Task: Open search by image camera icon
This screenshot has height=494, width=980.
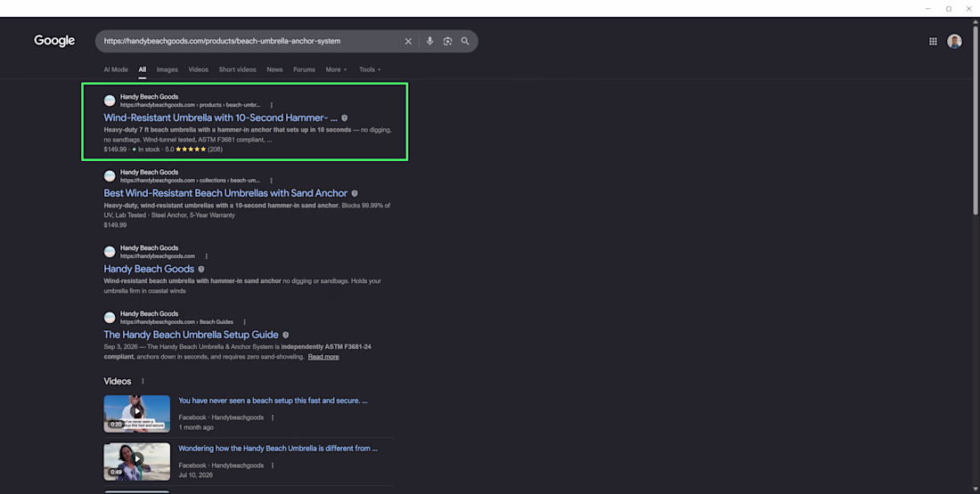Action: coord(447,41)
